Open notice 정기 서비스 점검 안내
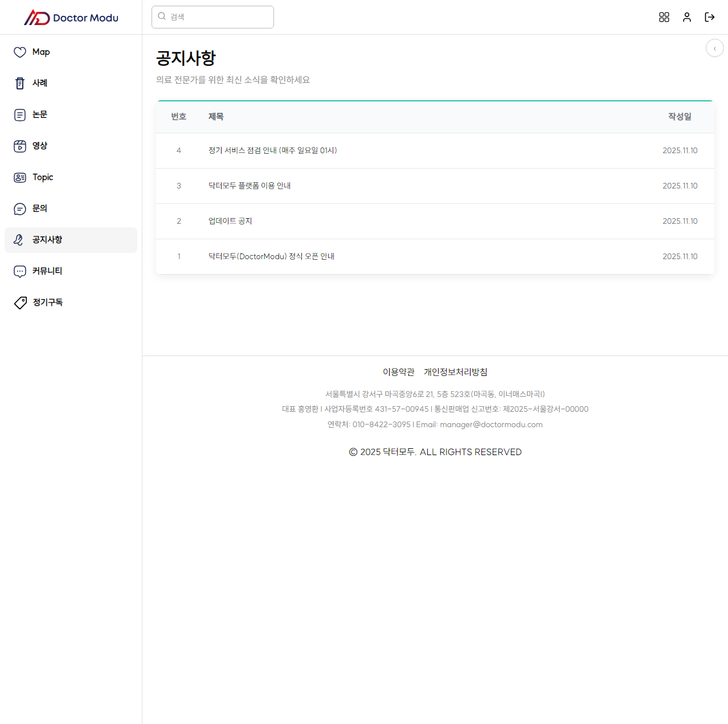The height and width of the screenshot is (724, 728). point(272,150)
